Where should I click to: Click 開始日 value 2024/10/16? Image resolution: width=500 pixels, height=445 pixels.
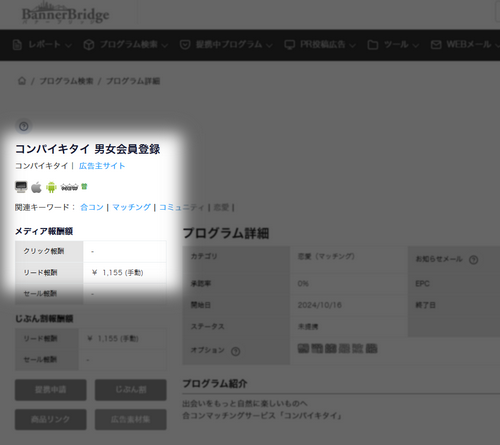tap(320, 305)
